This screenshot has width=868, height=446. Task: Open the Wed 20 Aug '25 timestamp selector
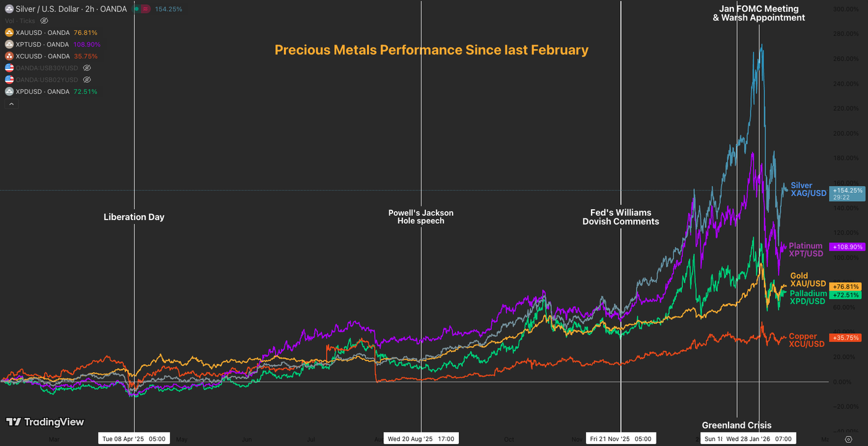[x=421, y=438]
